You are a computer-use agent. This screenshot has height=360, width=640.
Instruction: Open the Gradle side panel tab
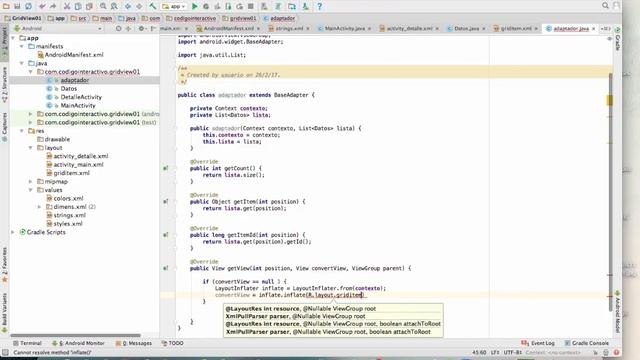pos(618,39)
